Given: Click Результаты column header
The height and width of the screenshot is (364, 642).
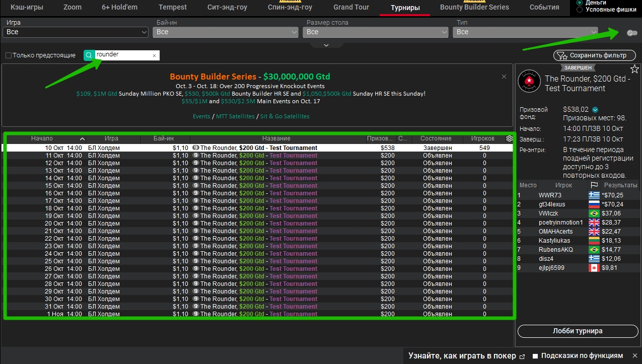Looking at the screenshot, I should (x=620, y=185).
